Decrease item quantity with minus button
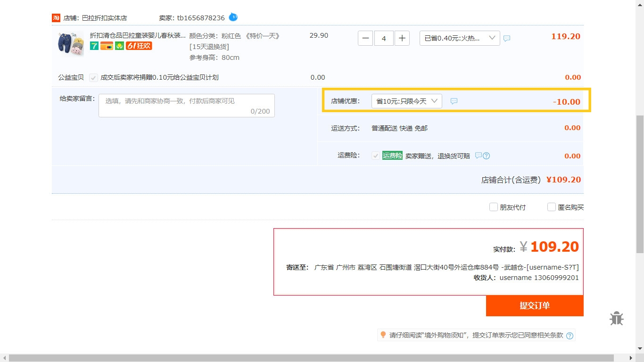 pyautogui.click(x=365, y=38)
